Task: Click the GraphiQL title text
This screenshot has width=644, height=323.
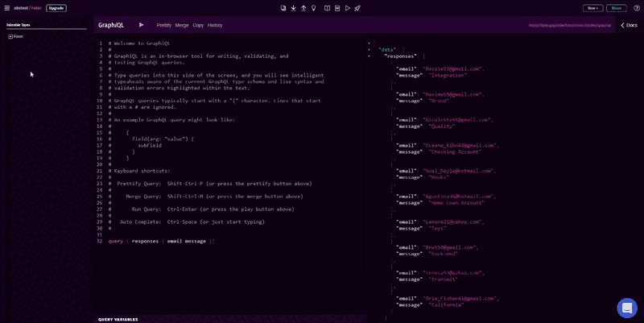Action: (x=111, y=25)
